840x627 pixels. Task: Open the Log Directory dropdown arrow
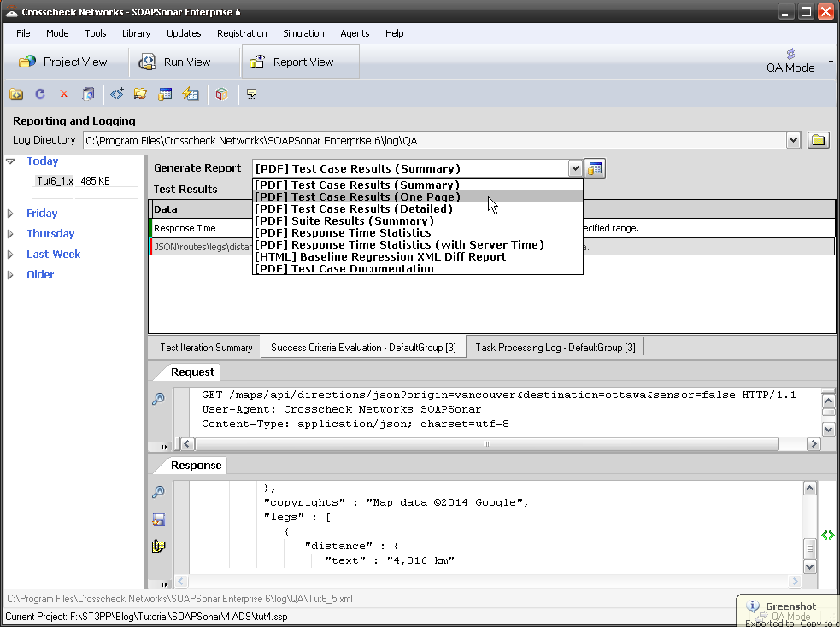[793, 140]
